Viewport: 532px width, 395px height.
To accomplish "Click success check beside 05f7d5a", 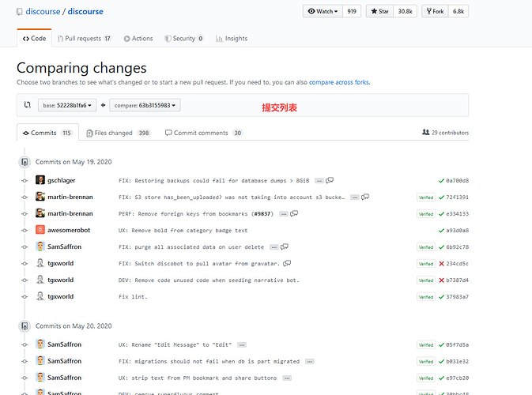I will click(441, 345).
